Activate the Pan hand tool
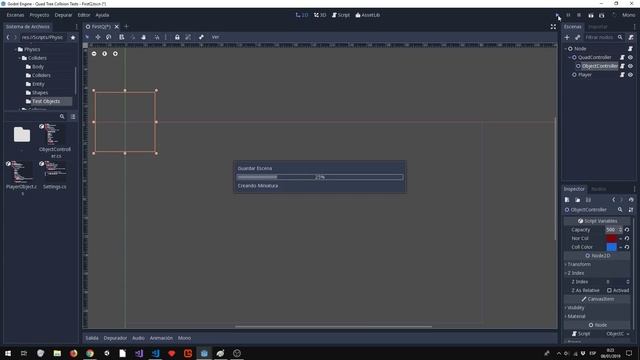 pyautogui.click(x=143, y=37)
